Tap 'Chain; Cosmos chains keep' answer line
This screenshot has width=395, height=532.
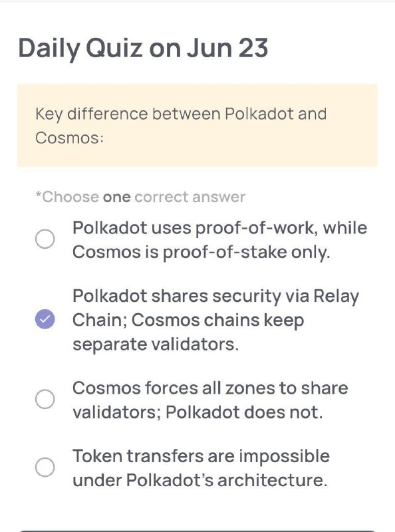[188, 321]
